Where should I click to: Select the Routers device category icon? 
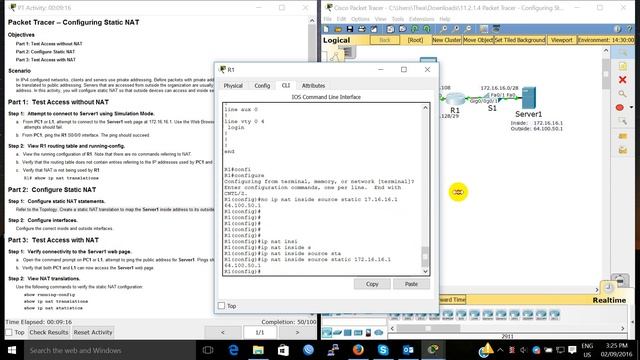tap(327, 333)
